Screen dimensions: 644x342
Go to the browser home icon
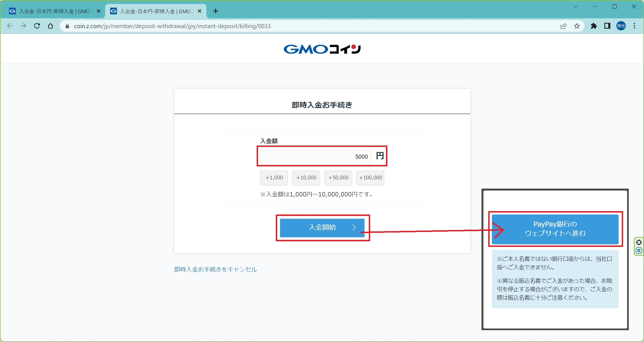click(50, 26)
